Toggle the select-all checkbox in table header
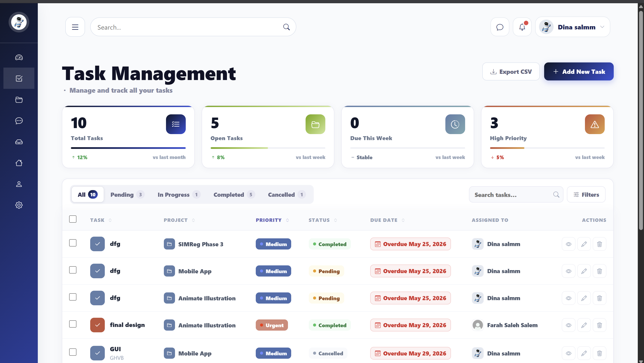This screenshot has height=363, width=644. click(x=73, y=219)
